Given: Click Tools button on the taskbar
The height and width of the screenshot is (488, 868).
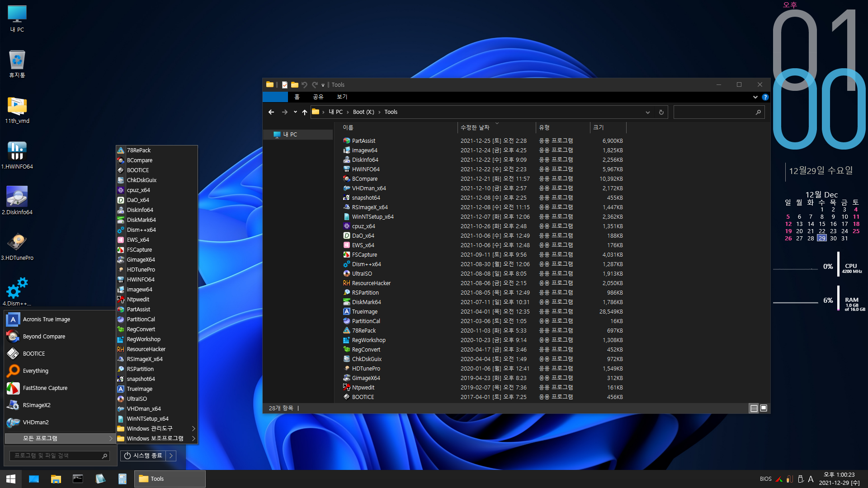Looking at the screenshot, I should pos(170,479).
